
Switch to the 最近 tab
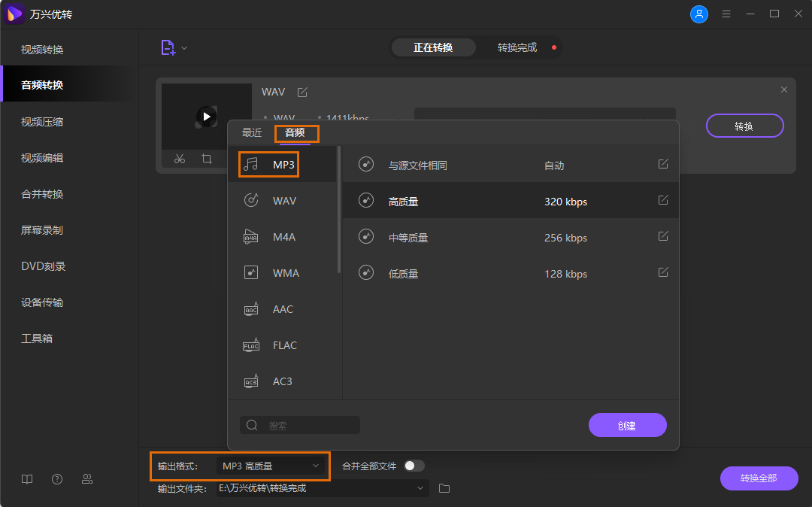coord(252,132)
